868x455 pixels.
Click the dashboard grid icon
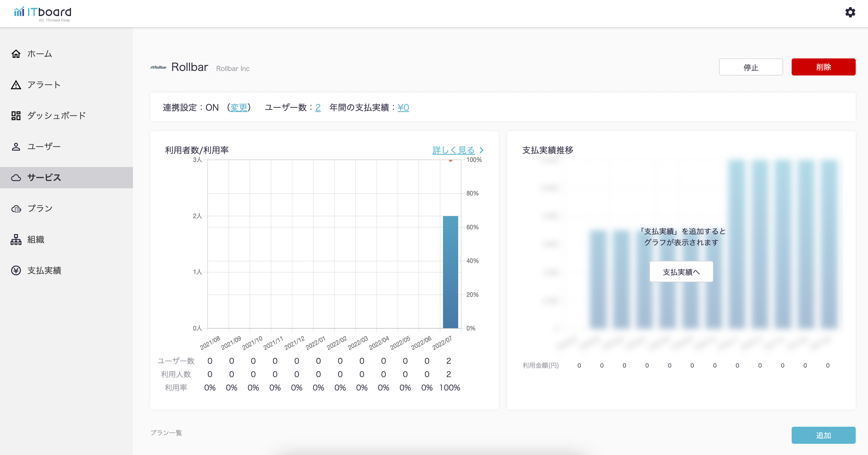(x=16, y=116)
